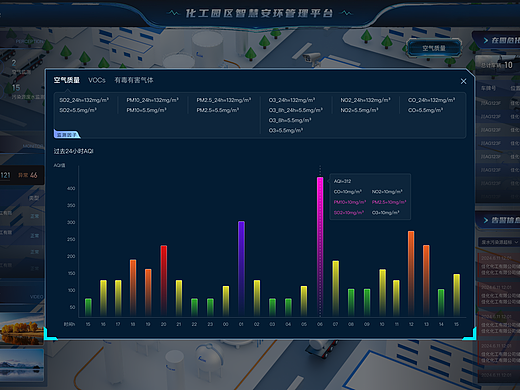Open the 有毒有害气体 tab
The width and height of the screenshot is (520, 390).
[134, 80]
